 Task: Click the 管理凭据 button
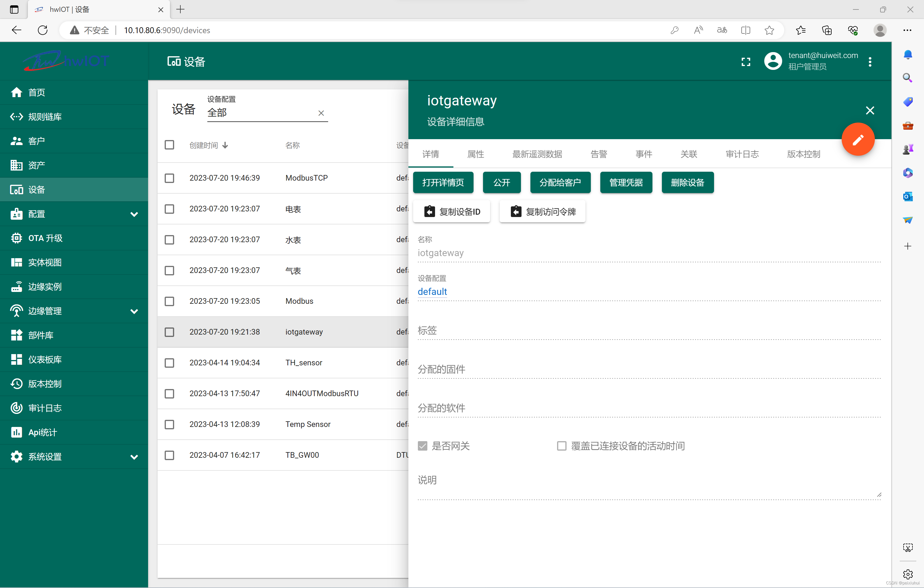click(626, 182)
